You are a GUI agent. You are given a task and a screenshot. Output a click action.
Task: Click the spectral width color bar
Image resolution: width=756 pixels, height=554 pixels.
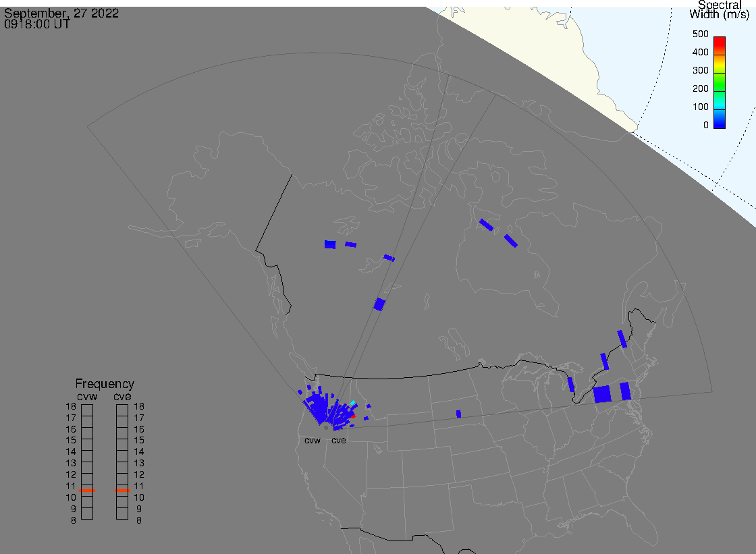[x=720, y=82]
